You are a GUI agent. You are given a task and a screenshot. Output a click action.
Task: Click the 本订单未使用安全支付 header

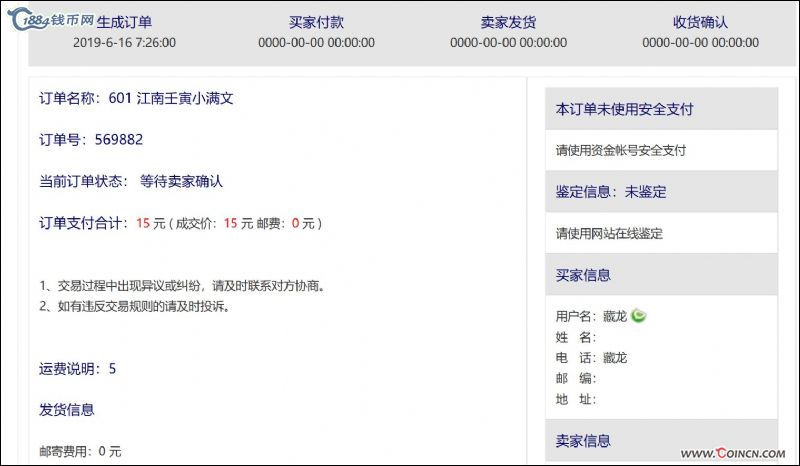624,109
